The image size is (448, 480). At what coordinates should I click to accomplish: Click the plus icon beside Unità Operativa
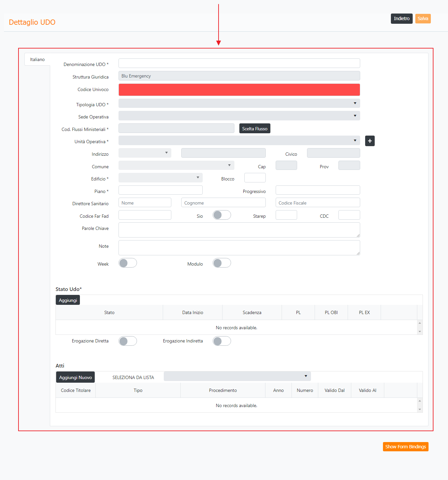pyautogui.click(x=370, y=141)
